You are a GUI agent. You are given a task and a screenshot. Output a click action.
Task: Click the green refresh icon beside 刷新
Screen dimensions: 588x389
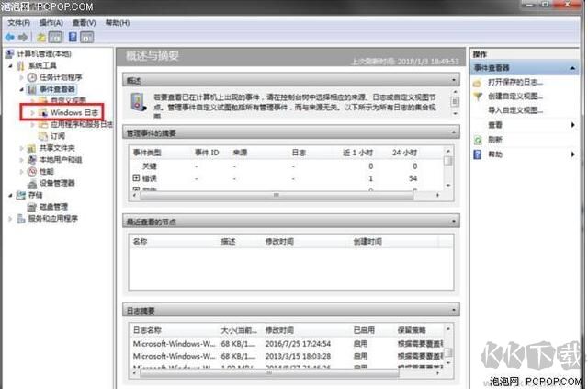(x=478, y=140)
